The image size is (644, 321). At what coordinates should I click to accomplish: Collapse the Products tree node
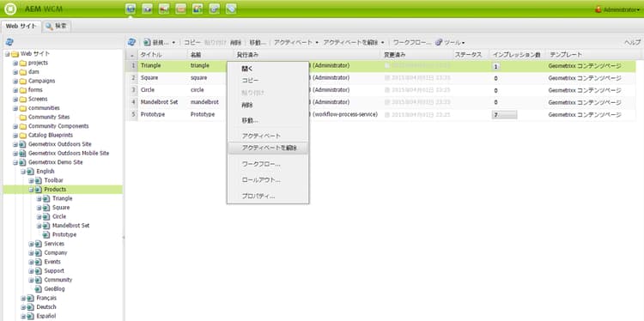pyautogui.click(x=31, y=190)
